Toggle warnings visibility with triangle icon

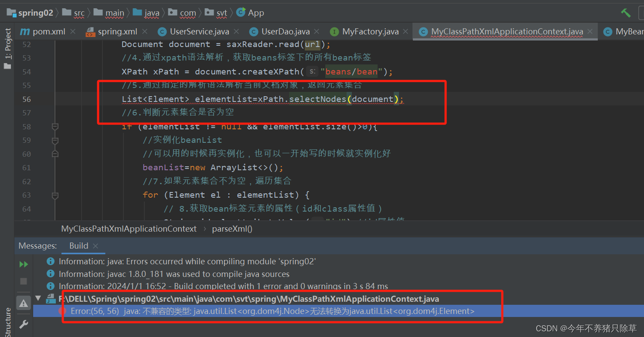[24, 303]
